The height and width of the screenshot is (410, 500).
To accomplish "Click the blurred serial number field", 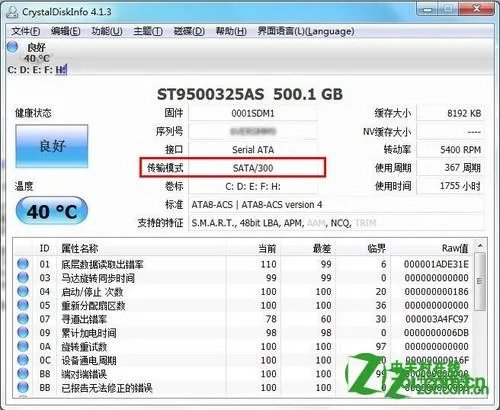I will coord(253,131).
